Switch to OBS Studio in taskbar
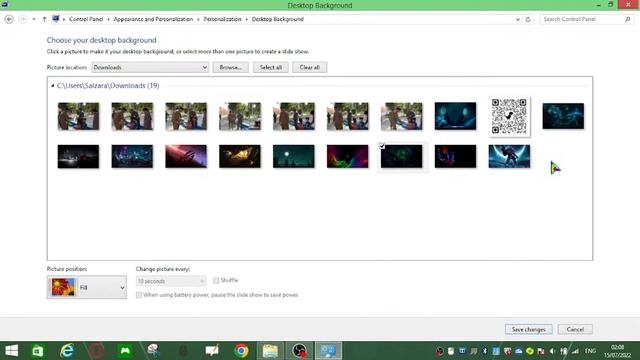The image size is (640, 360). pyautogui.click(x=299, y=351)
